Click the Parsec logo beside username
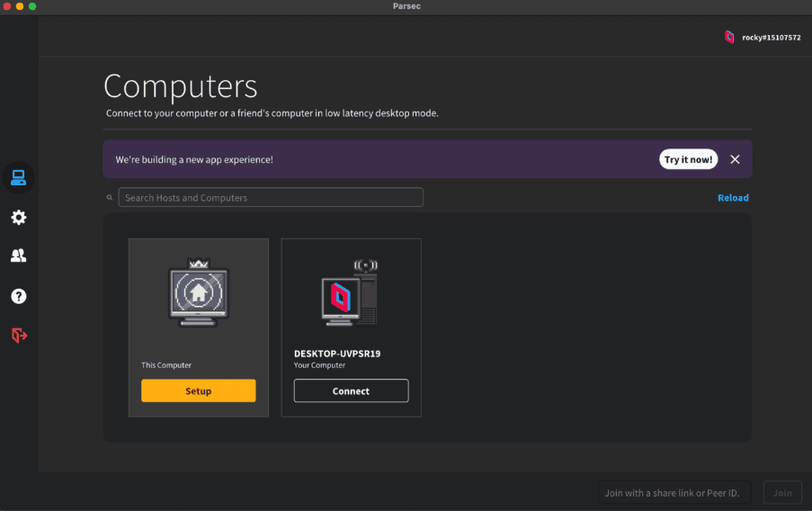The image size is (812, 511). pos(729,37)
